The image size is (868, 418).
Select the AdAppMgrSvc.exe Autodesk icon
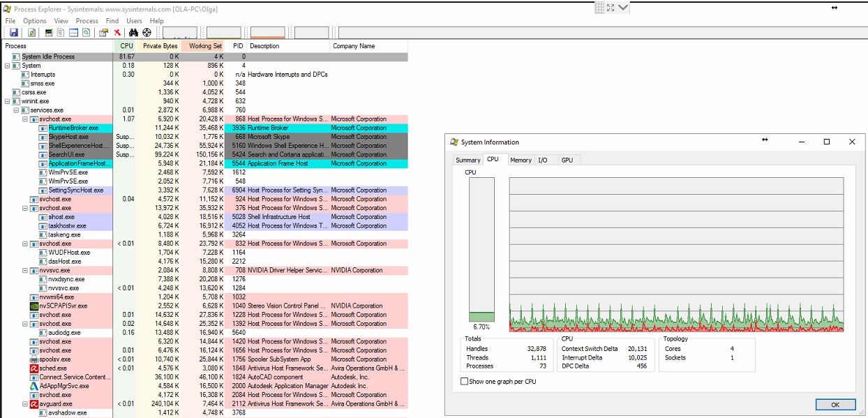pos(33,386)
